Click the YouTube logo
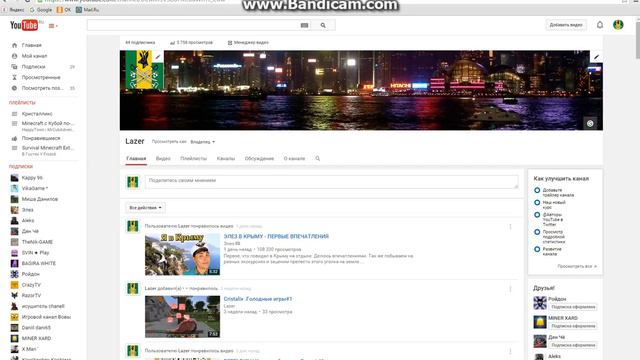 (24, 25)
